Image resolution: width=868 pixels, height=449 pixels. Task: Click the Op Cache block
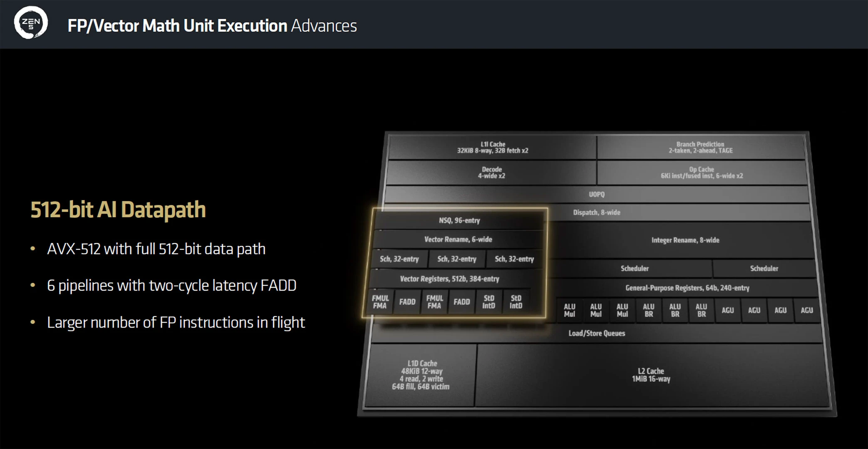(x=702, y=173)
